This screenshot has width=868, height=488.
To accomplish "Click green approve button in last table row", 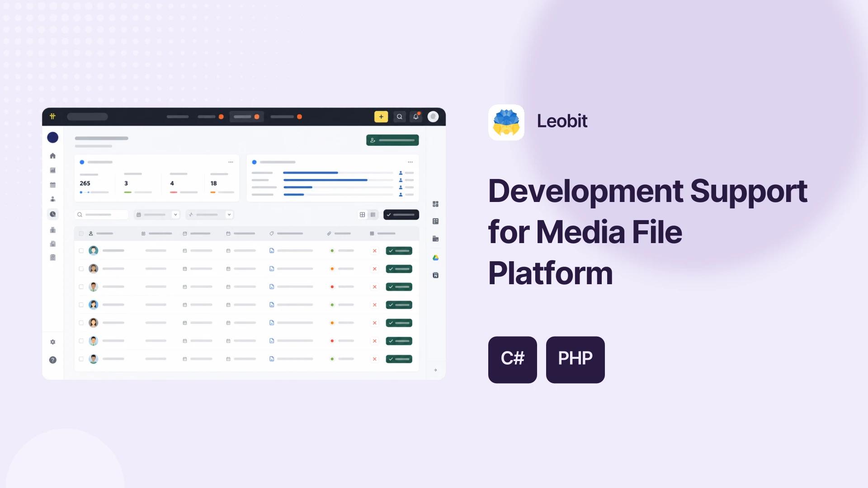I will 399,359.
